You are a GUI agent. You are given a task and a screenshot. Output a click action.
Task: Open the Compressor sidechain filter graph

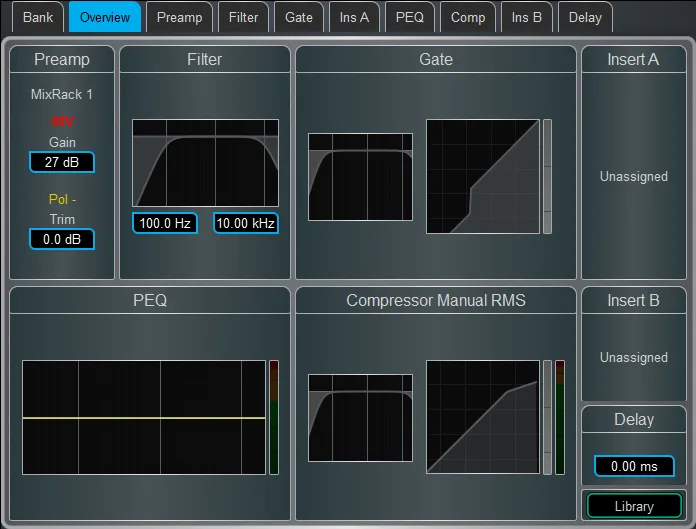tap(360, 418)
